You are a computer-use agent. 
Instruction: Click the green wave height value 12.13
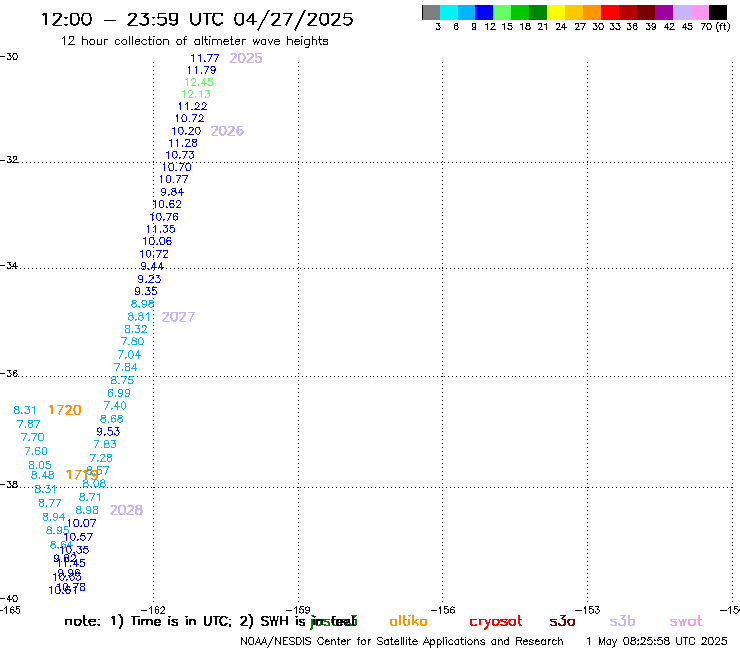pyautogui.click(x=196, y=94)
